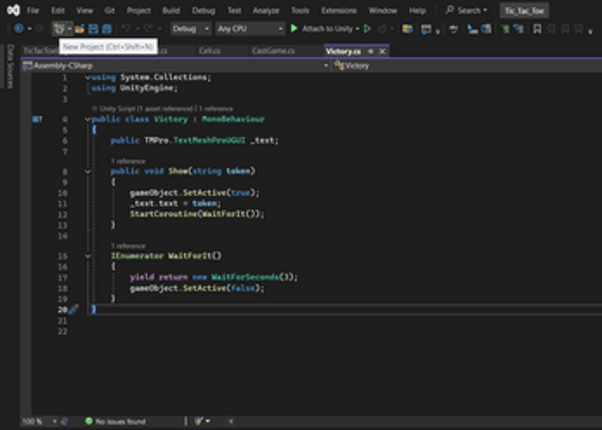Open the New Project button's dropdown arrow

coord(69,29)
